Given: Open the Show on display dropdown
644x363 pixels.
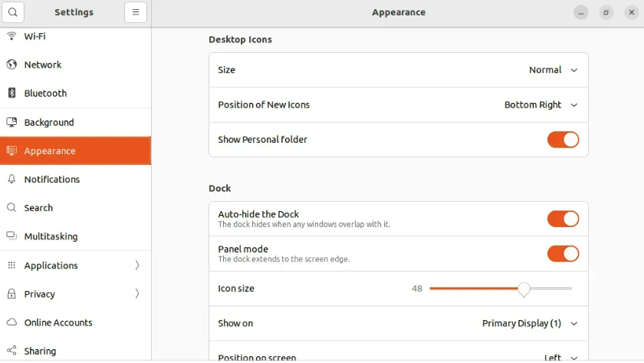Looking at the screenshot, I should tap(529, 323).
